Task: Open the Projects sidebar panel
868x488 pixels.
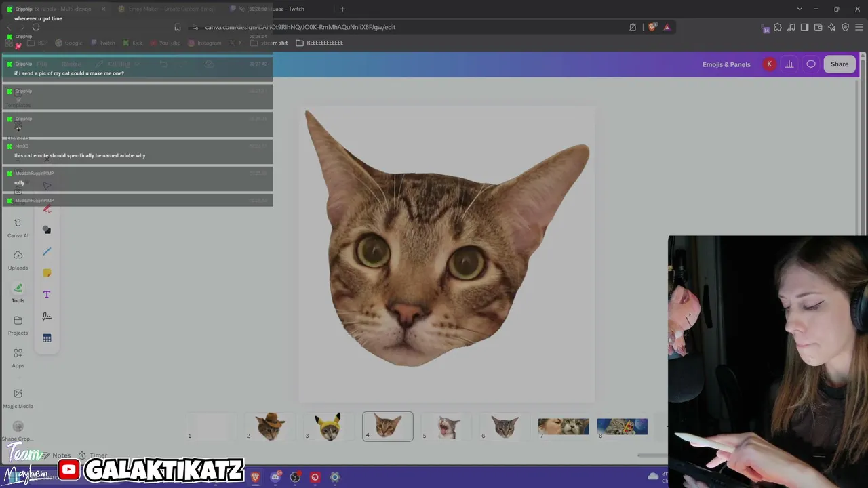Action: 18,325
